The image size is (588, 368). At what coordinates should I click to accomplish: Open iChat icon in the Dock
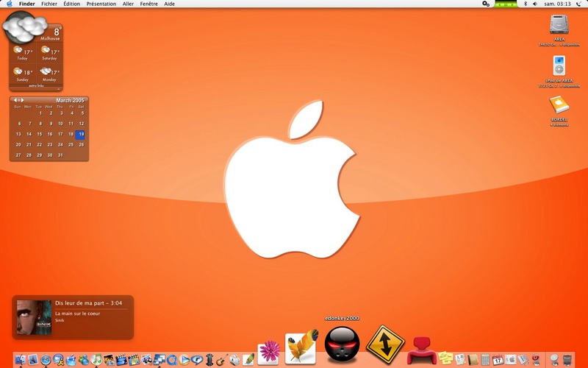[x=58, y=360]
